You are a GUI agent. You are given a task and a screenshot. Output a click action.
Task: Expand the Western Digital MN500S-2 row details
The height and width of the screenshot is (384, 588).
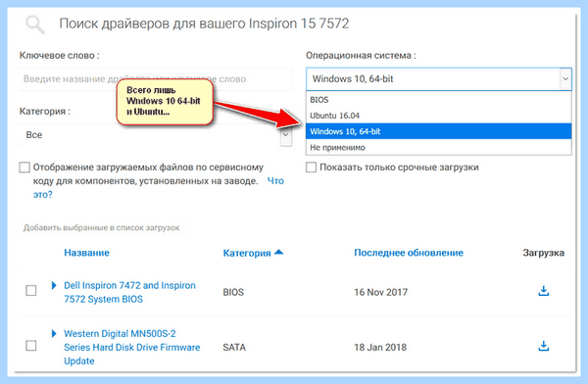pos(54,333)
